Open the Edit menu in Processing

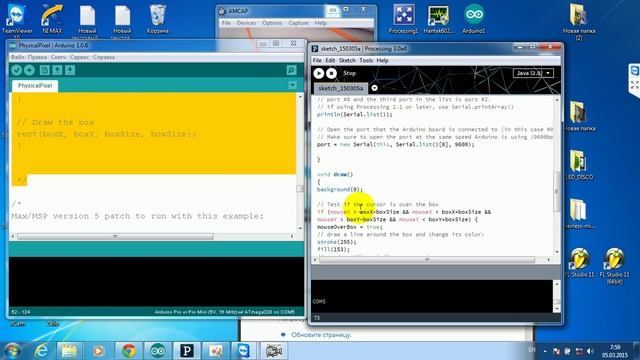[x=330, y=60]
